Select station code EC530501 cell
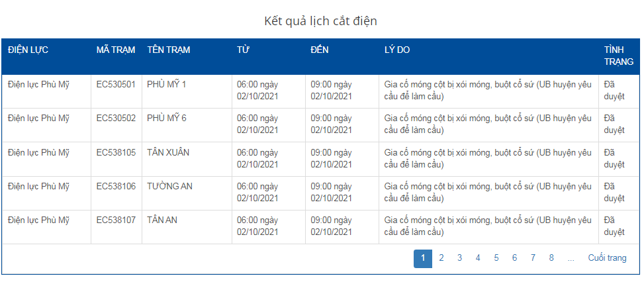This screenshot has height=282, width=644. point(116,84)
